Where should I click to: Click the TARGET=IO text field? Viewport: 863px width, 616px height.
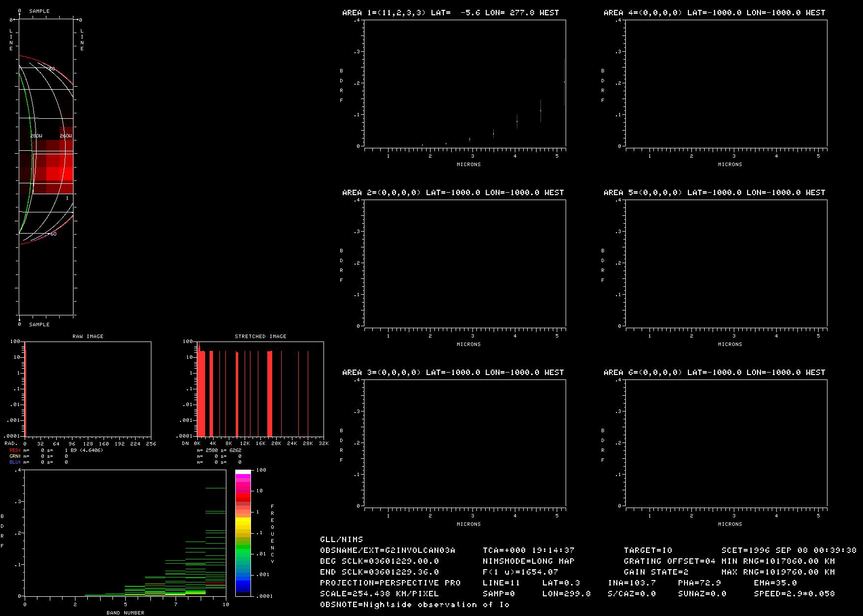pos(648,550)
